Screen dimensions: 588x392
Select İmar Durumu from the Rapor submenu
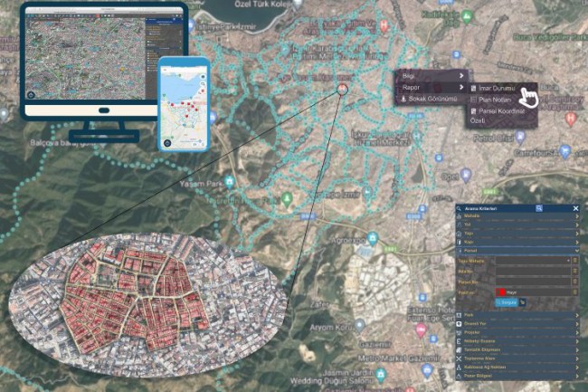tap(499, 88)
